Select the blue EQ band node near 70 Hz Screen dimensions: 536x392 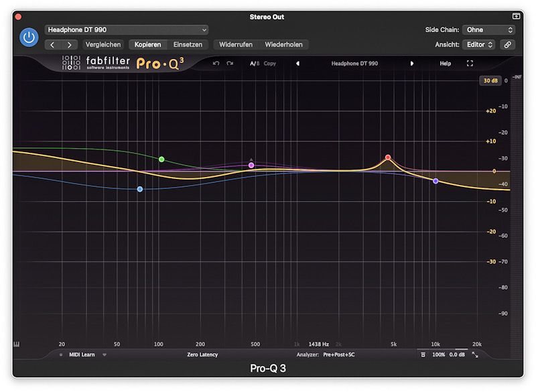point(140,189)
